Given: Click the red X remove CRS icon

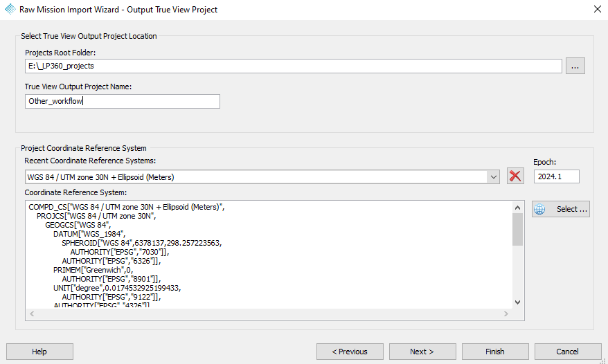Looking at the screenshot, I should point(515,176).
